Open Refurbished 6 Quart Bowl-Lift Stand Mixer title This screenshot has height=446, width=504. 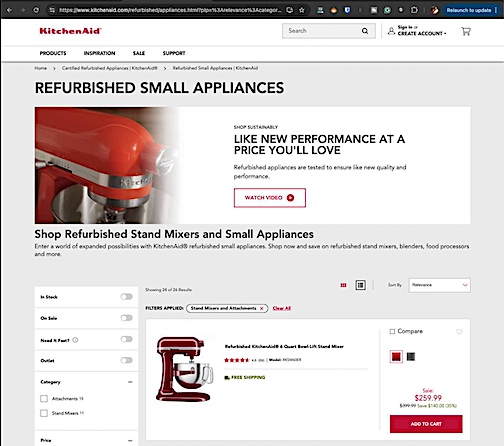284,347
